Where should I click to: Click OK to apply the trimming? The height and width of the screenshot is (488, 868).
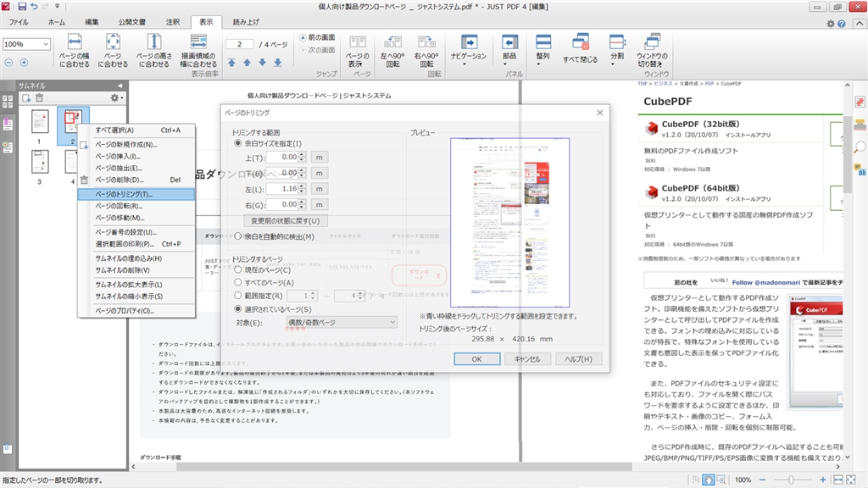pyautogui.click(x=476, y=358)
